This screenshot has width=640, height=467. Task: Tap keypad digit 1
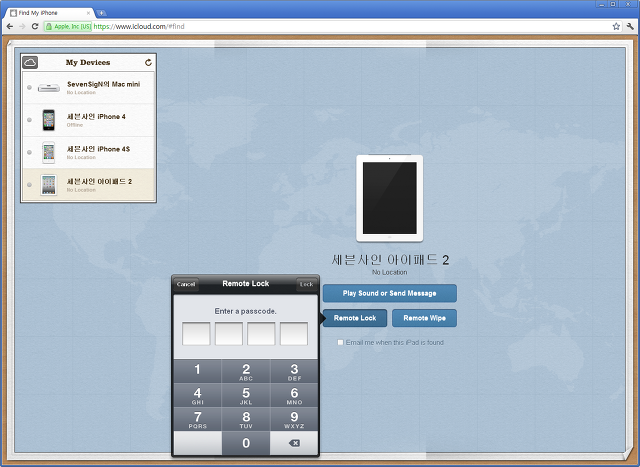198,371
